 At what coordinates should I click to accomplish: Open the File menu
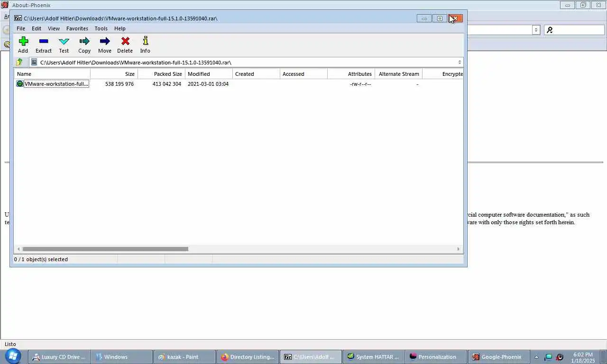coord(21,28)
